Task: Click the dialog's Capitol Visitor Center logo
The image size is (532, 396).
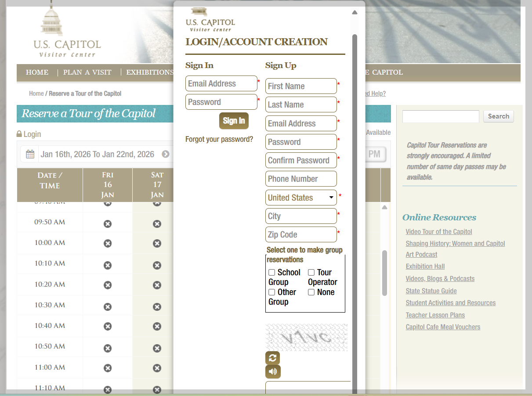Action: coord(210,20)
